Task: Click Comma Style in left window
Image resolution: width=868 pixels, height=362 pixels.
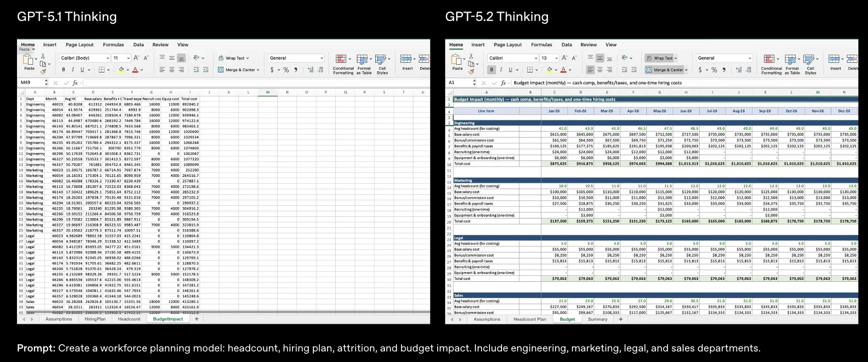Action: [x=296, y=70]
